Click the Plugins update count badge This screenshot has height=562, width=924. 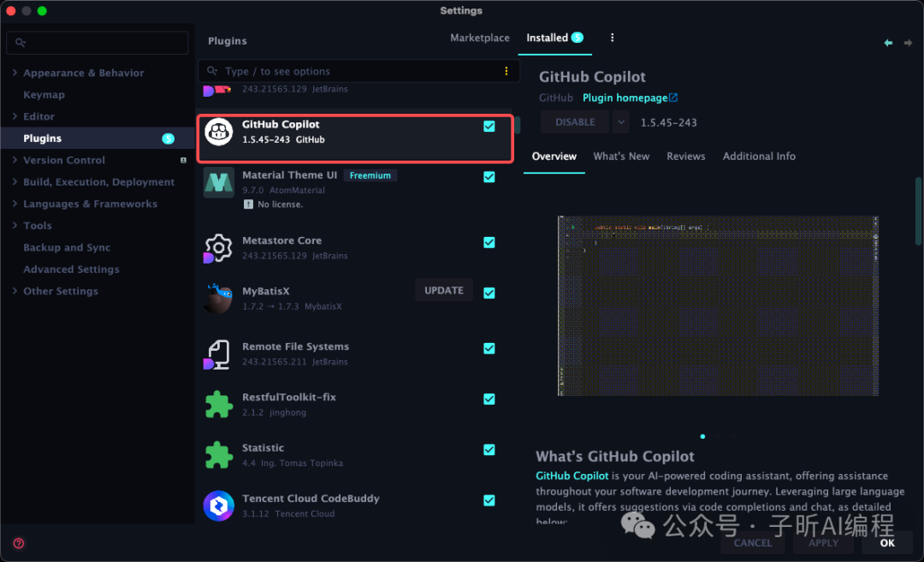click(x=168, y=139)
